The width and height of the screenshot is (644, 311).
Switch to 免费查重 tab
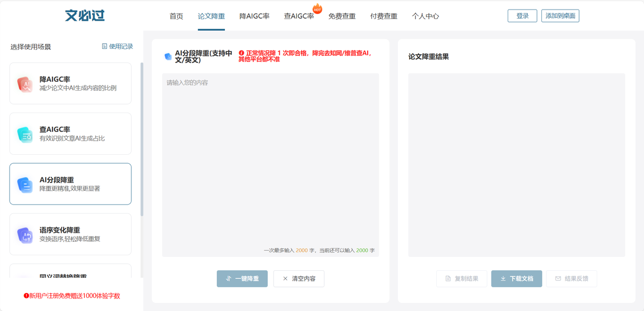point(342,16)
